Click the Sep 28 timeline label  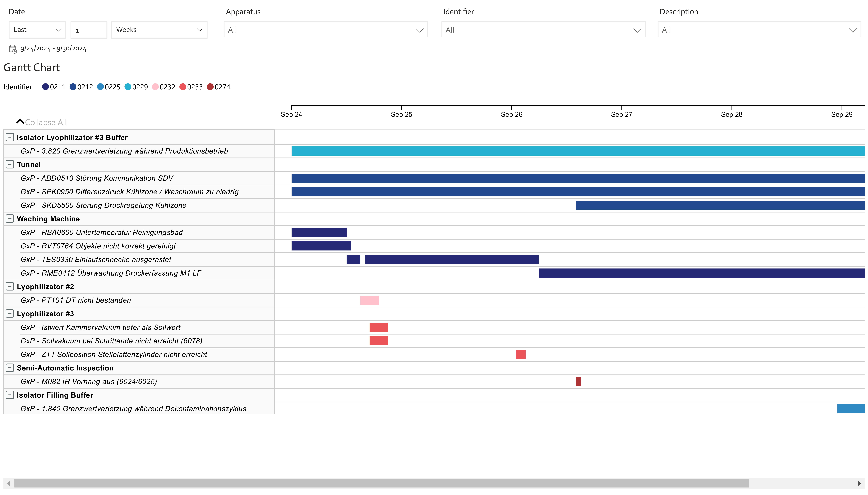(732, 115)
